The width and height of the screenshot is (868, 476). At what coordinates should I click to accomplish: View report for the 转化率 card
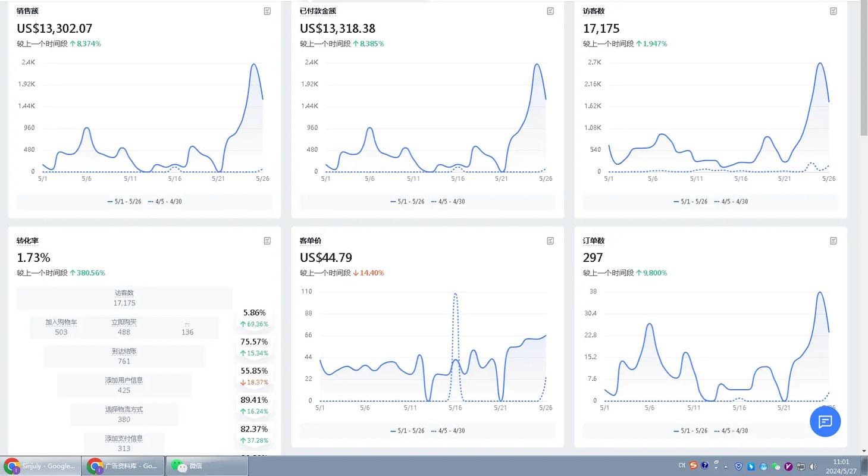tap(268, 241)
